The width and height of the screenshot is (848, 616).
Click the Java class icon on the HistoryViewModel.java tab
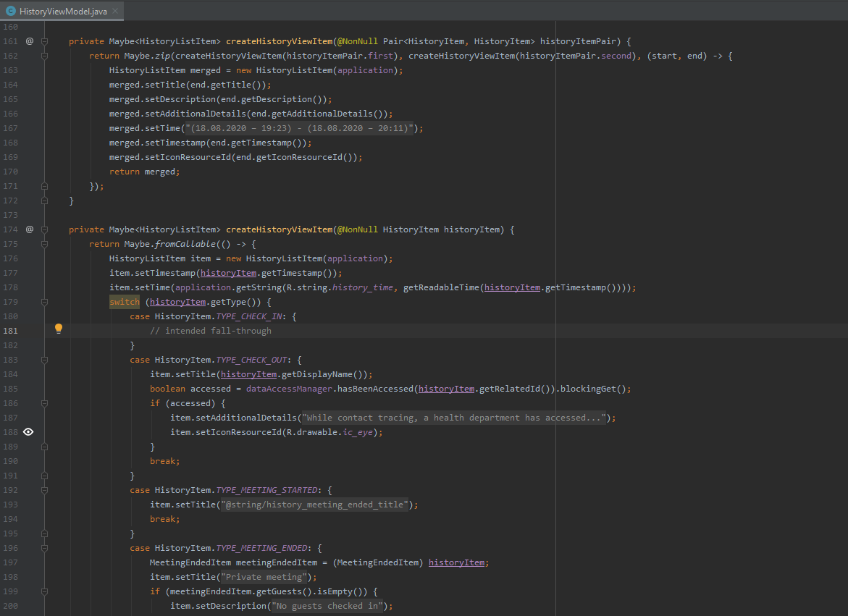pos(10,11)
